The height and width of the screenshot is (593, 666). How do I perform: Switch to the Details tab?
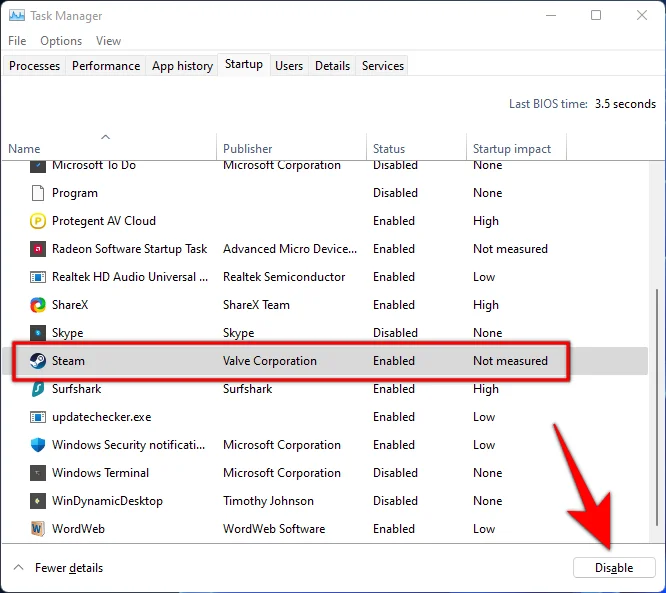tap(332, 66)
